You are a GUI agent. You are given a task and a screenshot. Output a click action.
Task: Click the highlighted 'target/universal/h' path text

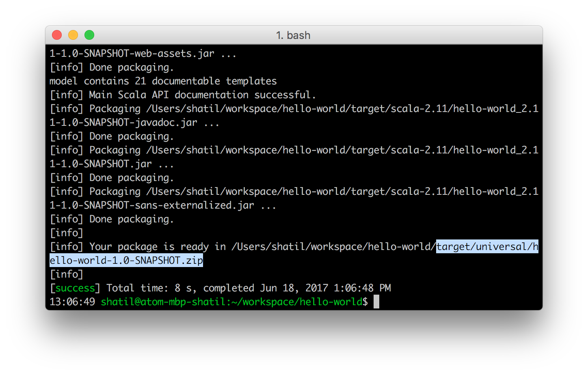487,246
